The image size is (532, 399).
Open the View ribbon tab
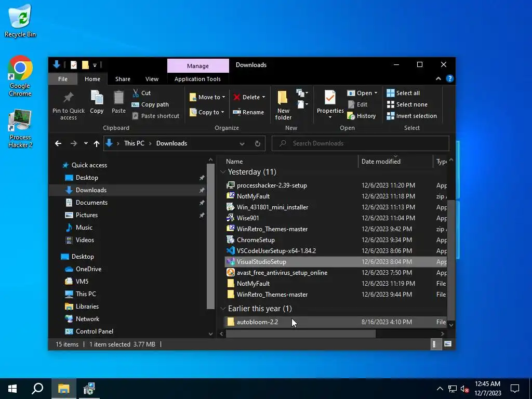point(152,79)
